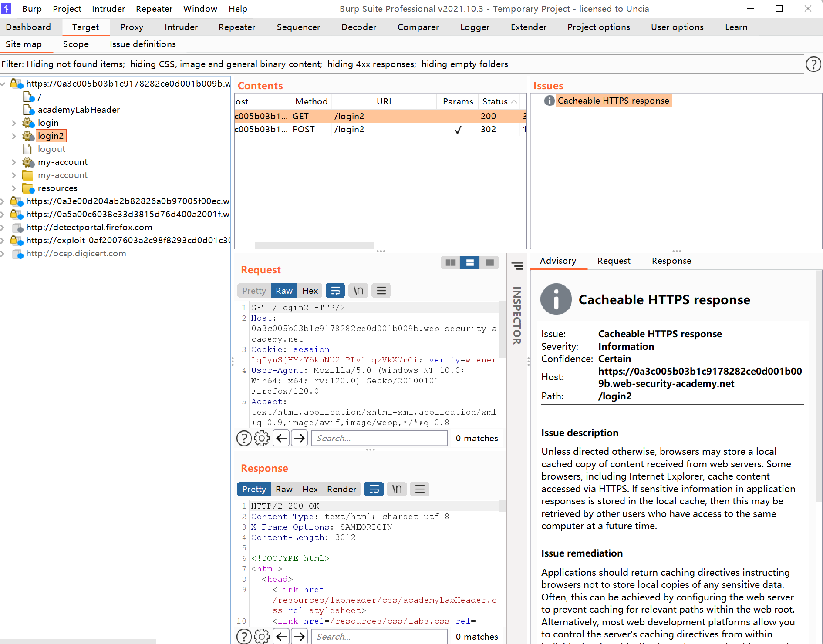This screenshot has width=823, height=644.
Task: Expand the 0a3e00d204ab host node
Action: (3, 201)
